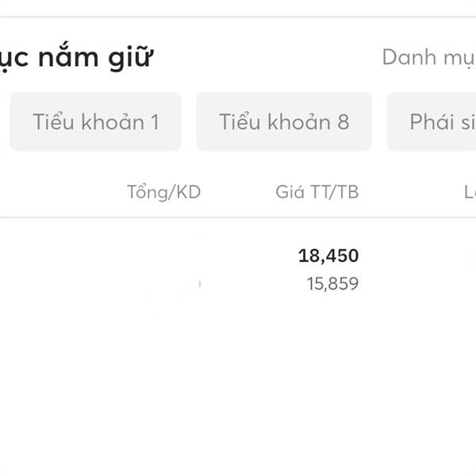Tap the Giá TT/TB header label
The height and width of the screenshot is (476, 476).
click(317, 192)
